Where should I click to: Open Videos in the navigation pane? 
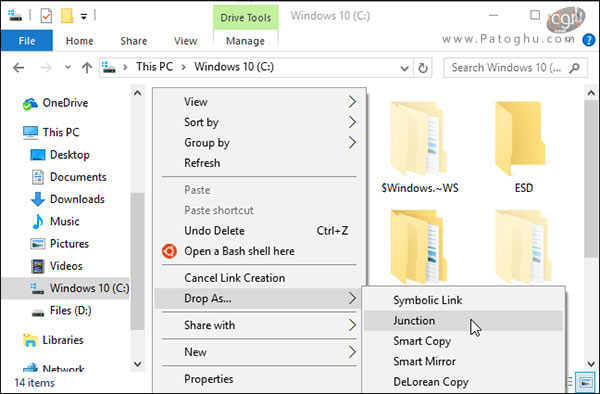[x=66, y=265]
